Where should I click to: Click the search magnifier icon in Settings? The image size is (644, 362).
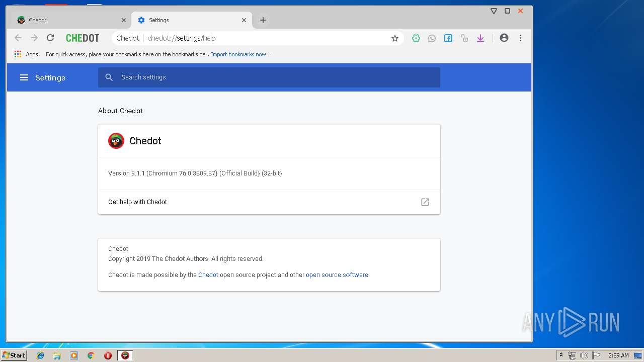point(109,77)
